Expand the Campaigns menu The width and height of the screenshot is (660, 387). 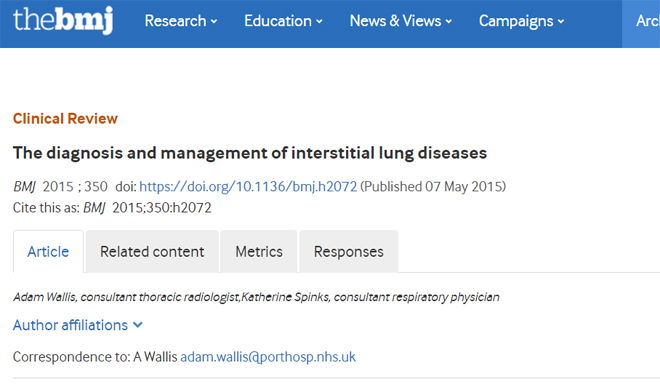pyautogui.click(x=522, y=21)
